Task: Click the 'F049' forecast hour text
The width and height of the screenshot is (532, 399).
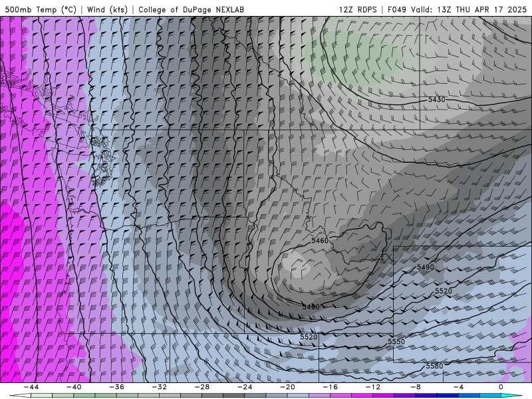Action: click(x=397, y=9)
